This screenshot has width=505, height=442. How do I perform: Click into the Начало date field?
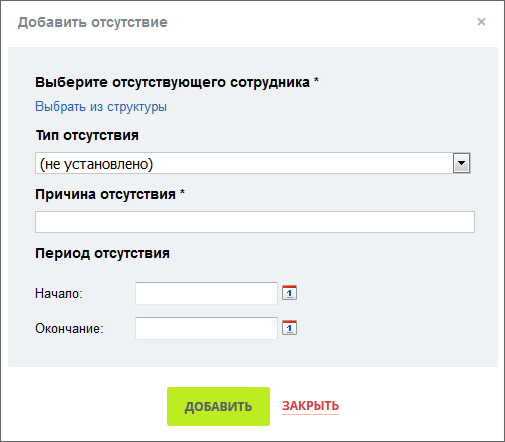[206, 293]
